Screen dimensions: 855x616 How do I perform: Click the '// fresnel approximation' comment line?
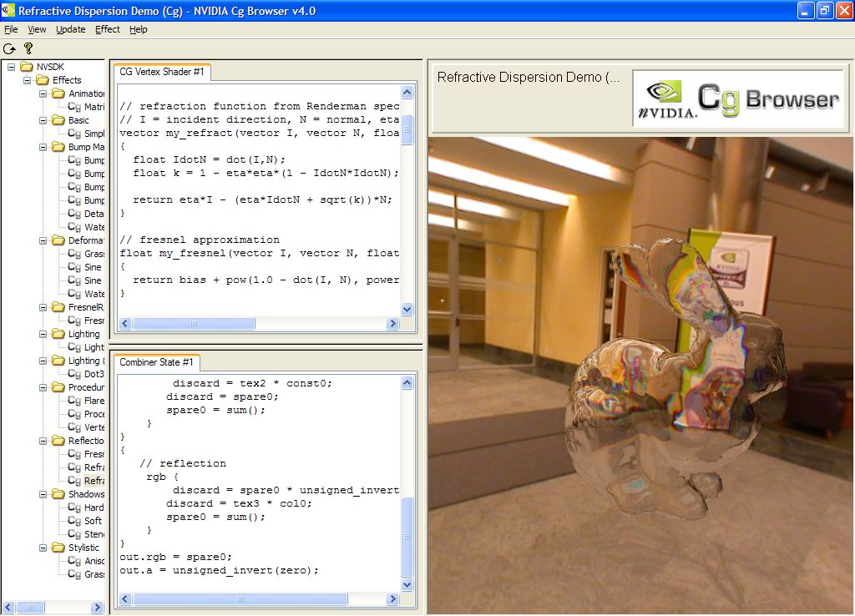(200, 240)
